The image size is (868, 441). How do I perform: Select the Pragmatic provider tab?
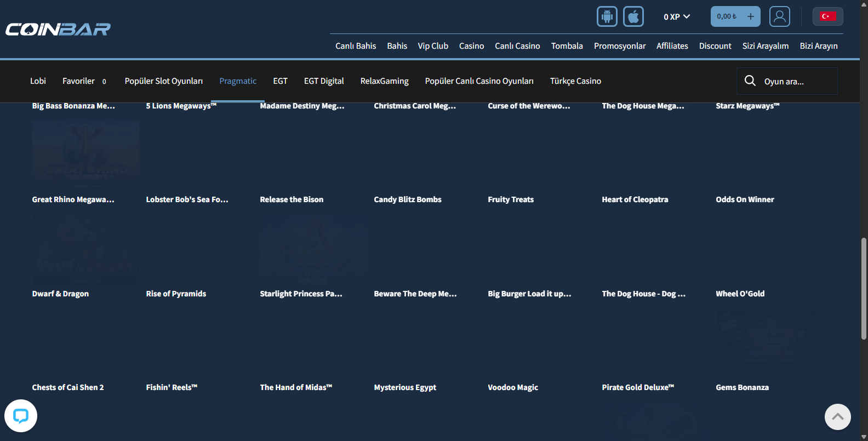pos(238,81)
